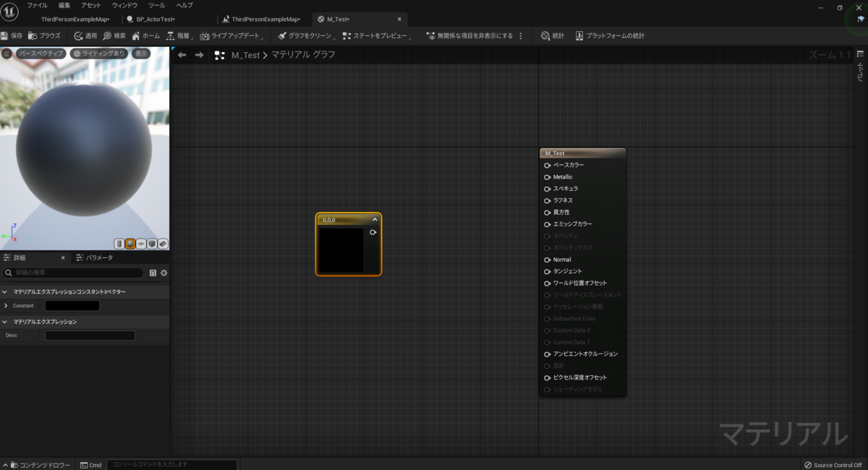Click the Normal input pin
868x470 pixels.
(x=547, y=260)
